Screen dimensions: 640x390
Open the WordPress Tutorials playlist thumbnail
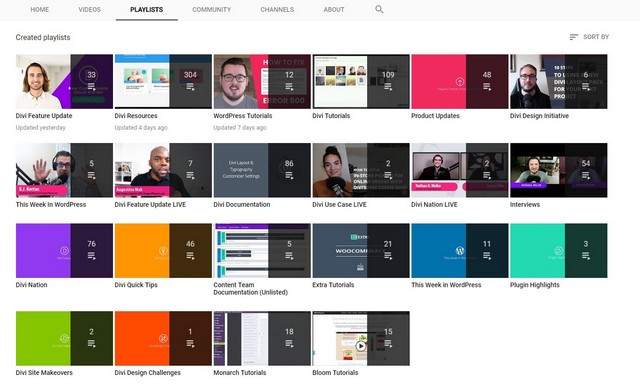point(262,81)
